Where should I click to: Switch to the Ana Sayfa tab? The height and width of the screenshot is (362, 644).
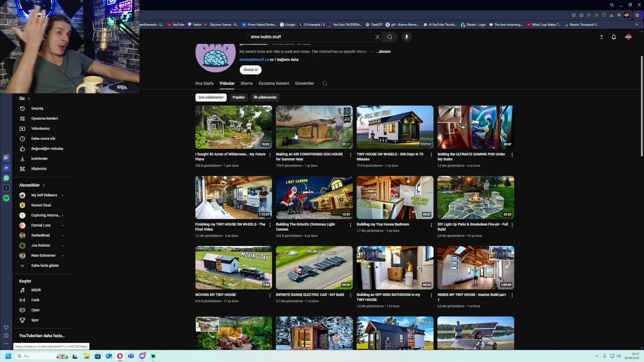tap(204, 83)
